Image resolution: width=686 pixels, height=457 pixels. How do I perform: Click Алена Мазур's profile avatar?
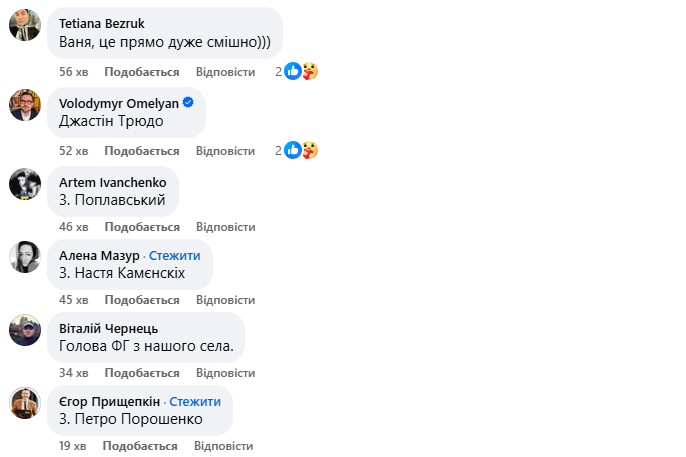25,257
